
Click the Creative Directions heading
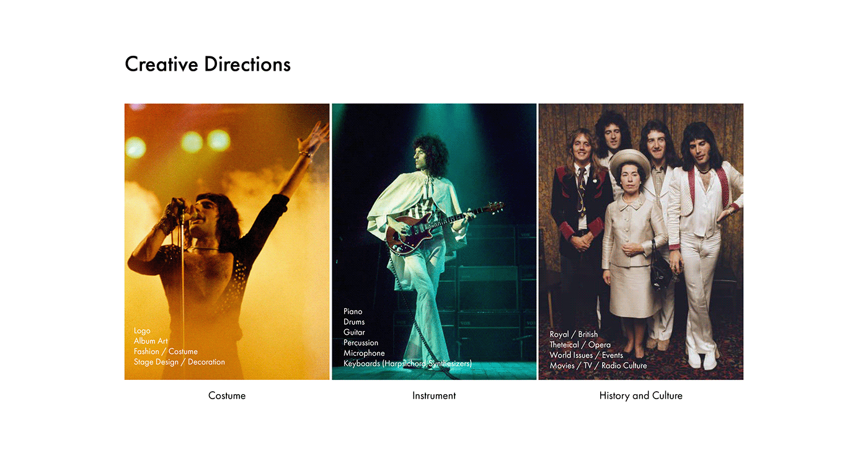(208, 64)
